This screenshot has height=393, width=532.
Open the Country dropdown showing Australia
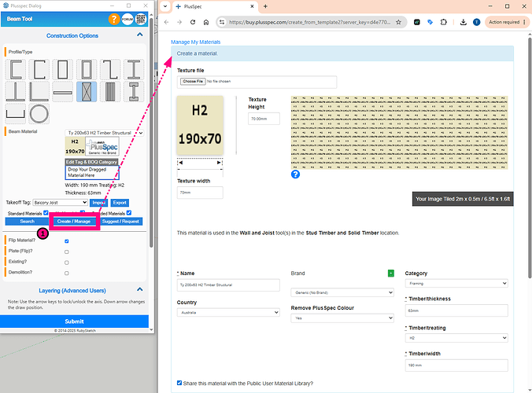click(x=228, y=312)
